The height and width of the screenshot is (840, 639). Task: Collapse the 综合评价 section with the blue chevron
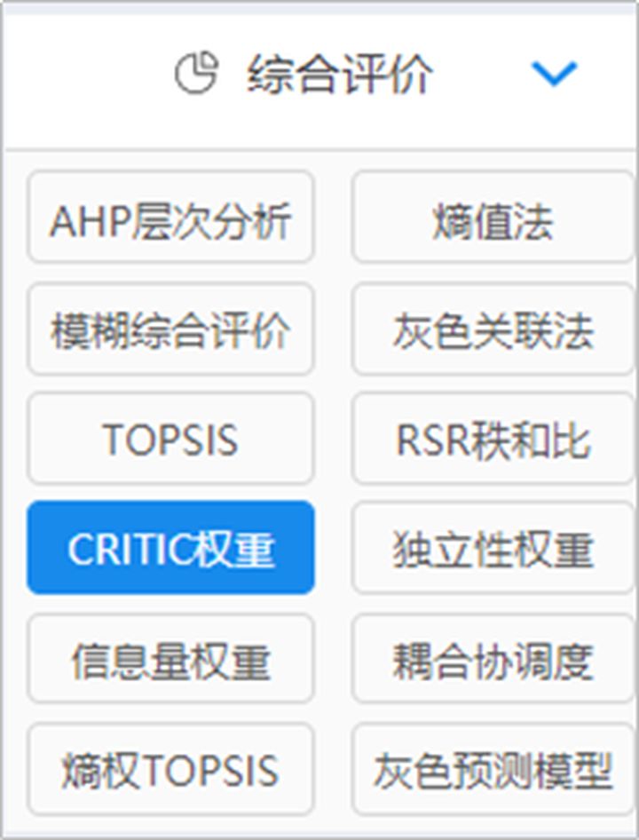pyautogui.click(x=554, y=74)
